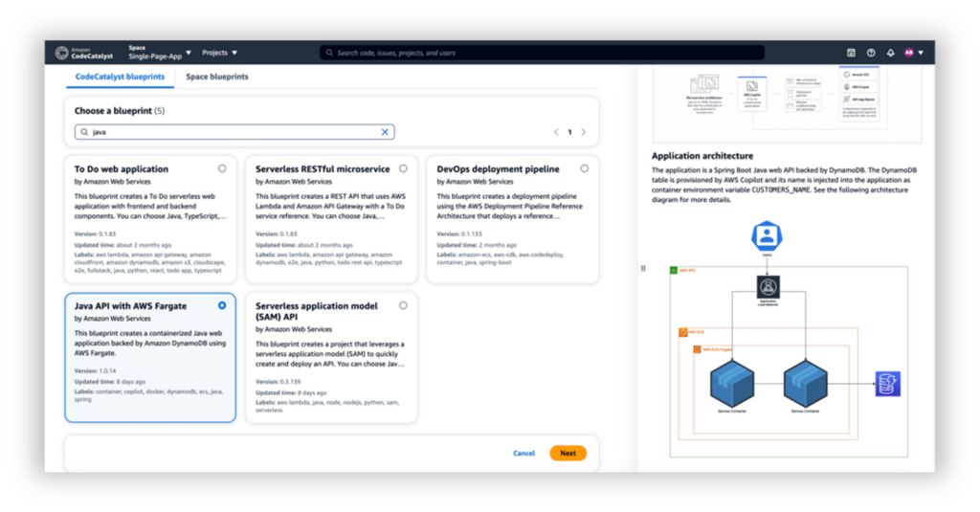Open the help question mark icon
980x512 pixels.
[x=871, y=53]
